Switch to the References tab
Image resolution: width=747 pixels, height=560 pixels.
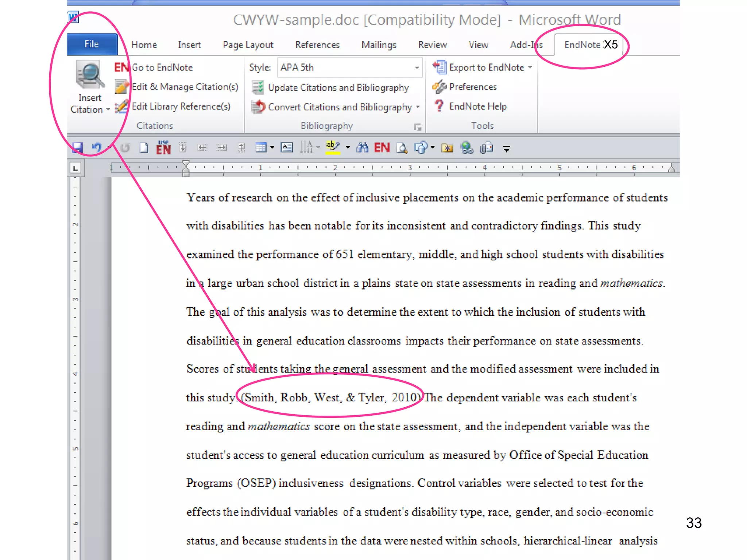tap(317, 45)
